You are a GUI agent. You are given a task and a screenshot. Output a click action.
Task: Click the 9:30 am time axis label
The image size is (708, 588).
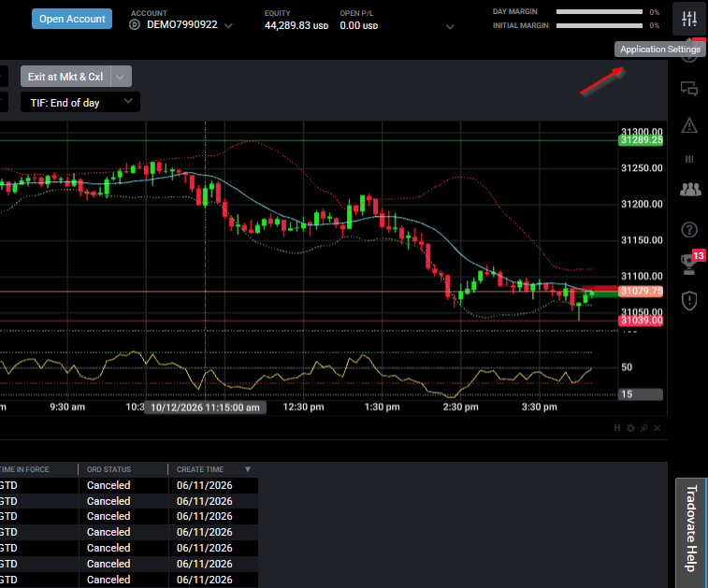coord(67,407)
